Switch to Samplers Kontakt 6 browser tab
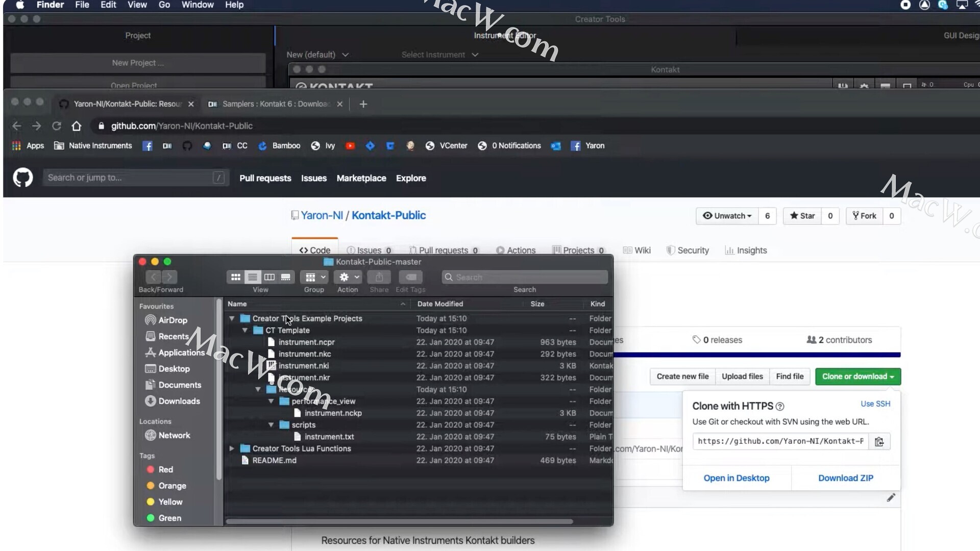This screenshot has height=551, width=980. coord(276,104)
